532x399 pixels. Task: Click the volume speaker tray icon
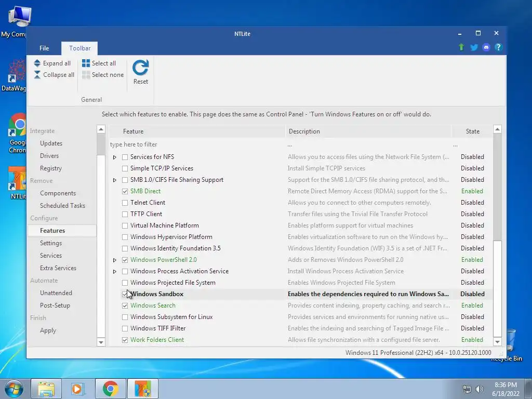479,389
